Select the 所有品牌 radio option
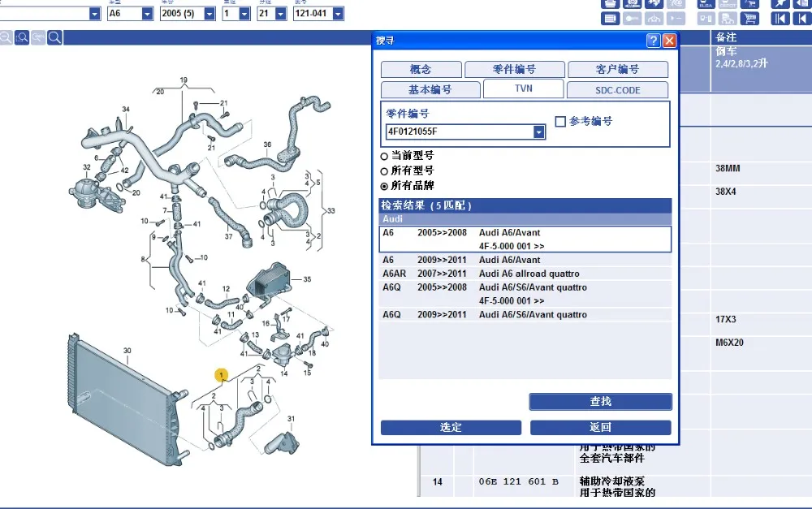This screenshot has width=812, height=509. coord(384,186)
